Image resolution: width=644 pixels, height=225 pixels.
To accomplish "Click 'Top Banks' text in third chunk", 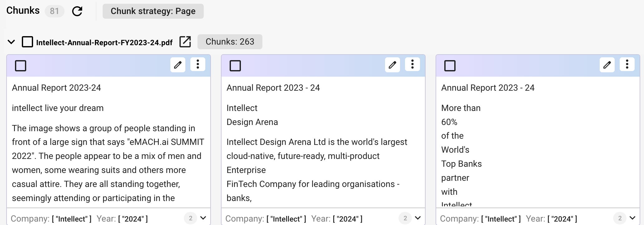I will tap(461, 164).
